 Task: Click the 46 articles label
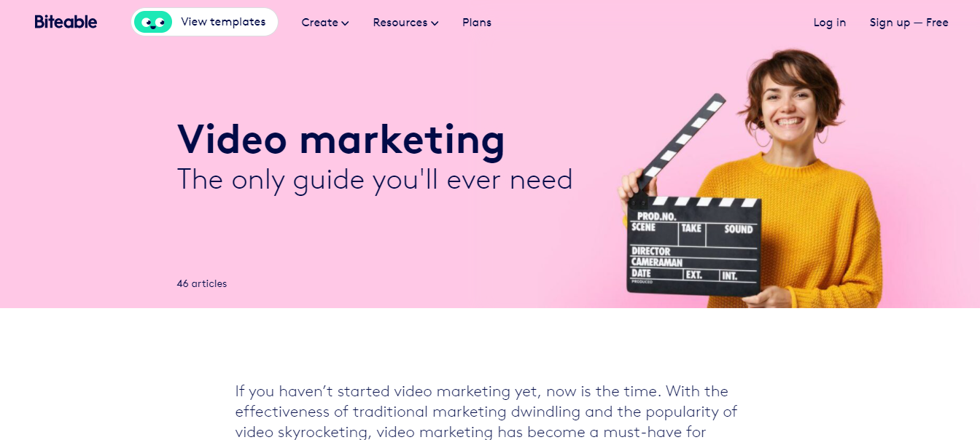click(202, 283)
